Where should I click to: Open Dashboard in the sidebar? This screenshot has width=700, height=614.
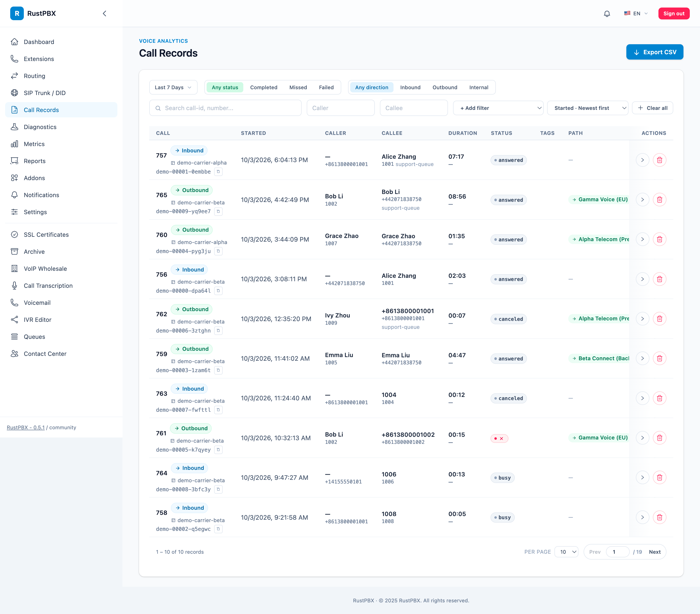(x=61, y=42)
